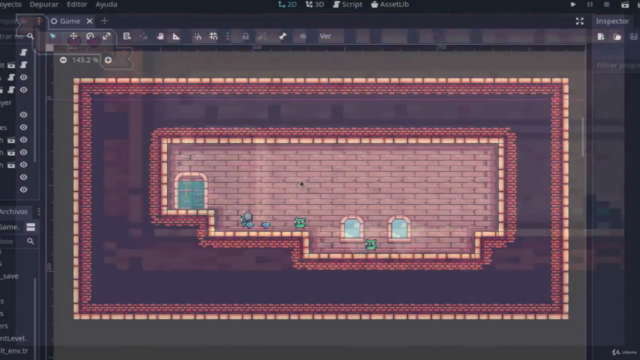The height and width of the screenshot is (360, 640).
Task: Play the project with the play button
Action: pyautogui.click(x=573, y=4)
